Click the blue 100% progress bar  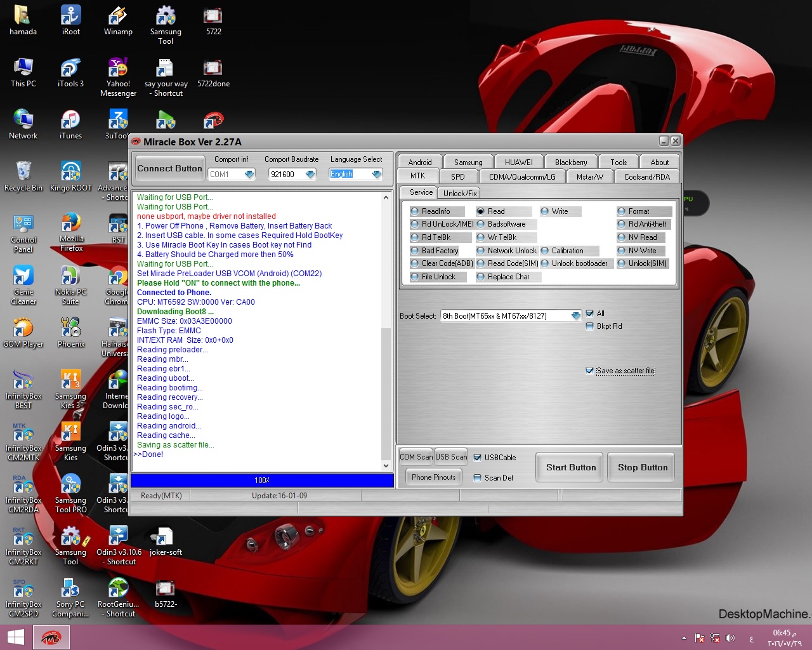(262, 481)
